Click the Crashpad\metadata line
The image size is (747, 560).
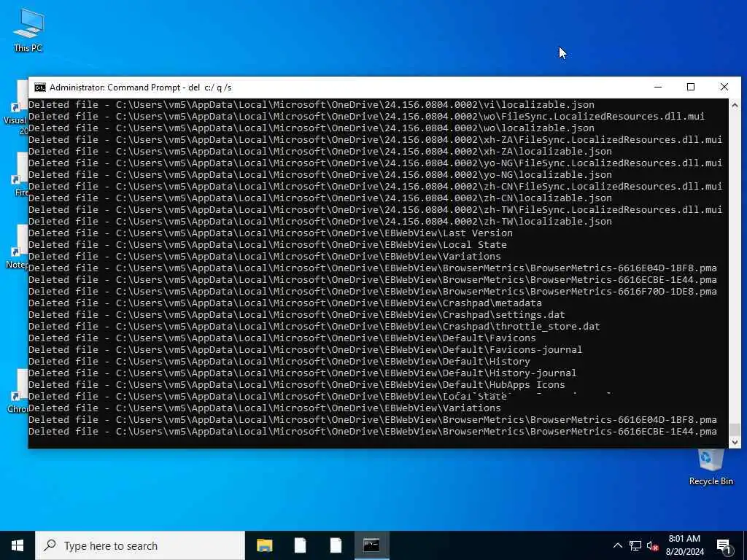pyautogui.click(x=285, y=303)
